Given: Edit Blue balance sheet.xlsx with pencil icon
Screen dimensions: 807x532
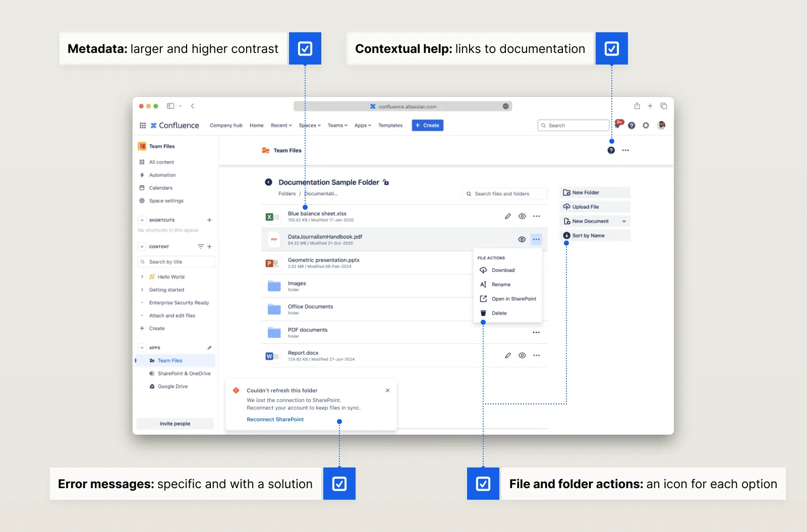Looking at the screenshot, I should [508, 216].
